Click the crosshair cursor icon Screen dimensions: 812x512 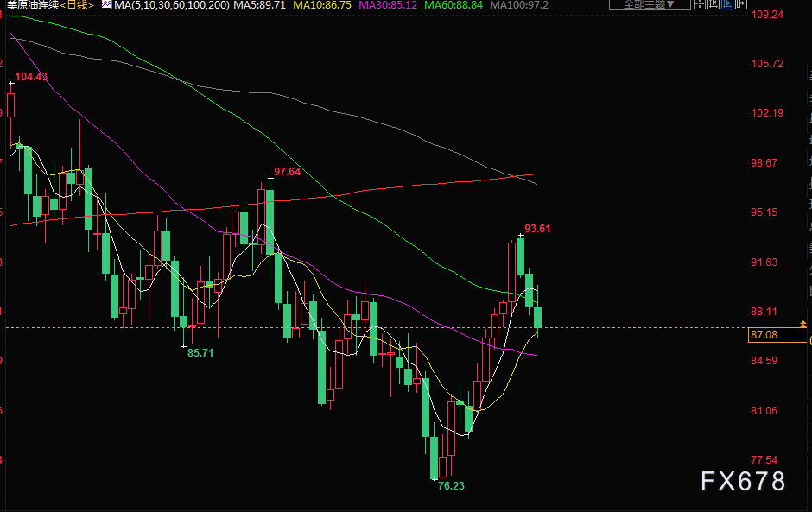[x=700, y=4]
